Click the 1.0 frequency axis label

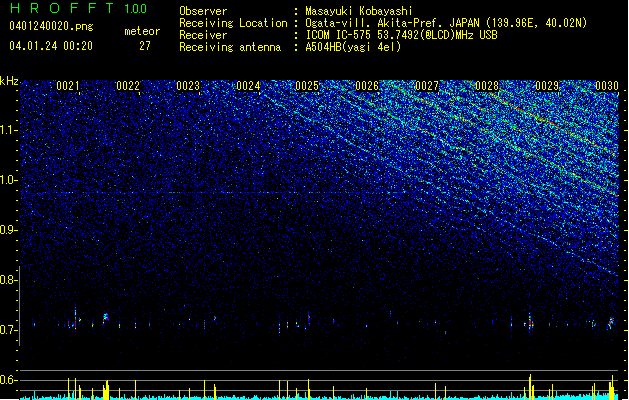[x=9, y=180]
